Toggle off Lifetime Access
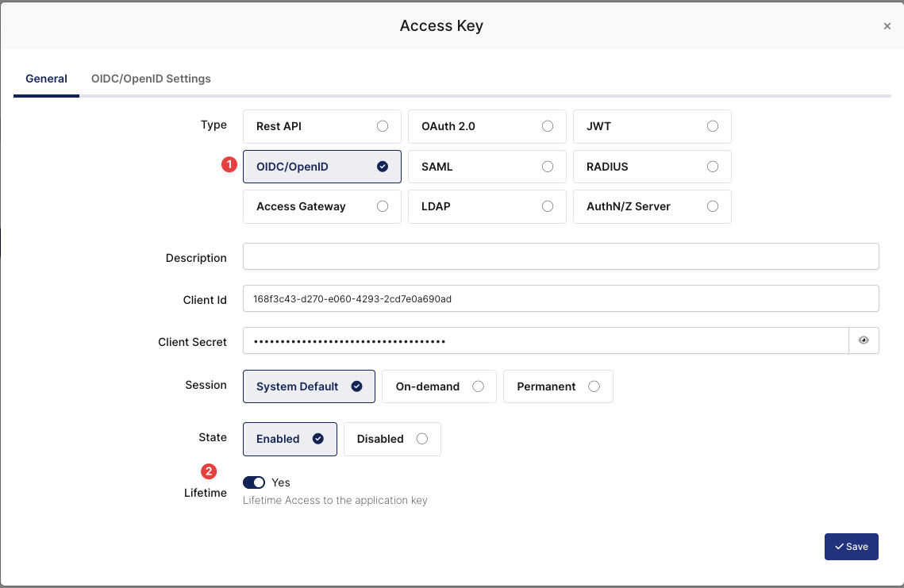Screen dimensions: 904x588 [253, 482]
